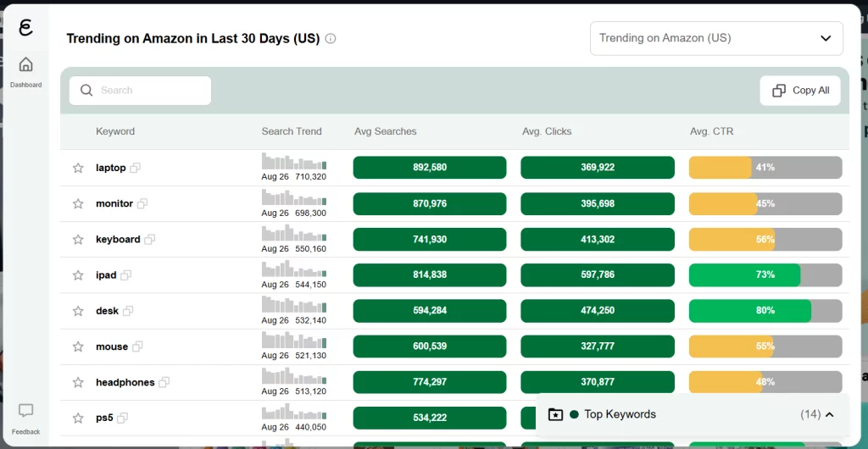Click the 369,922 avg clicks value

[x=598, y=168]
